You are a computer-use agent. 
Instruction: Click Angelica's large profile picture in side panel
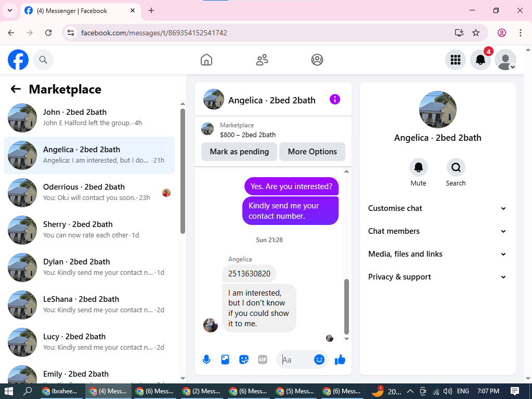(438, 110)
